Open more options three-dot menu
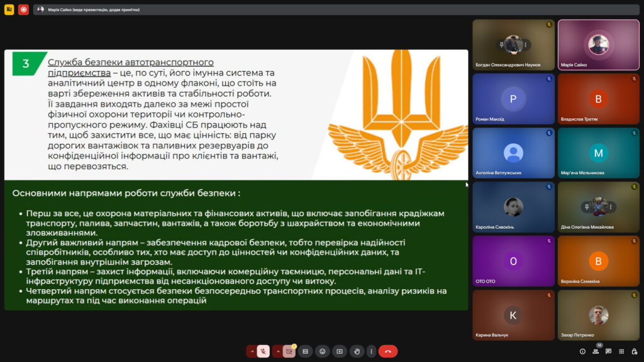644x362 pixels. click(371, 351)
